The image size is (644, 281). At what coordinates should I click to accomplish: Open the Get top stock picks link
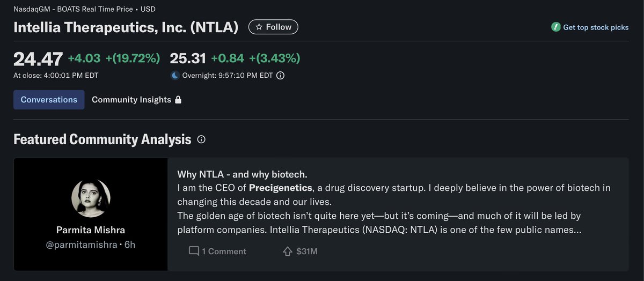click(596, 27)
